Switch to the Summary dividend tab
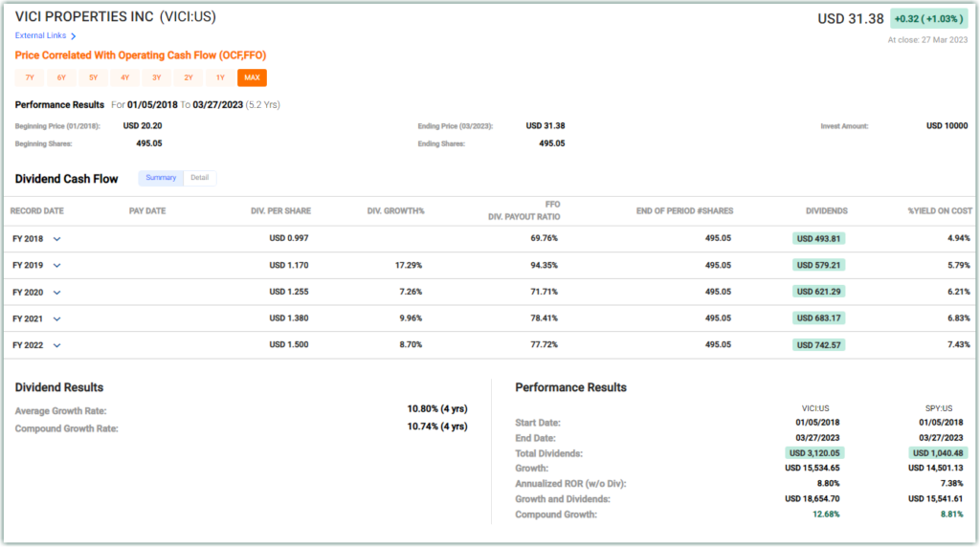 [161, 178]
